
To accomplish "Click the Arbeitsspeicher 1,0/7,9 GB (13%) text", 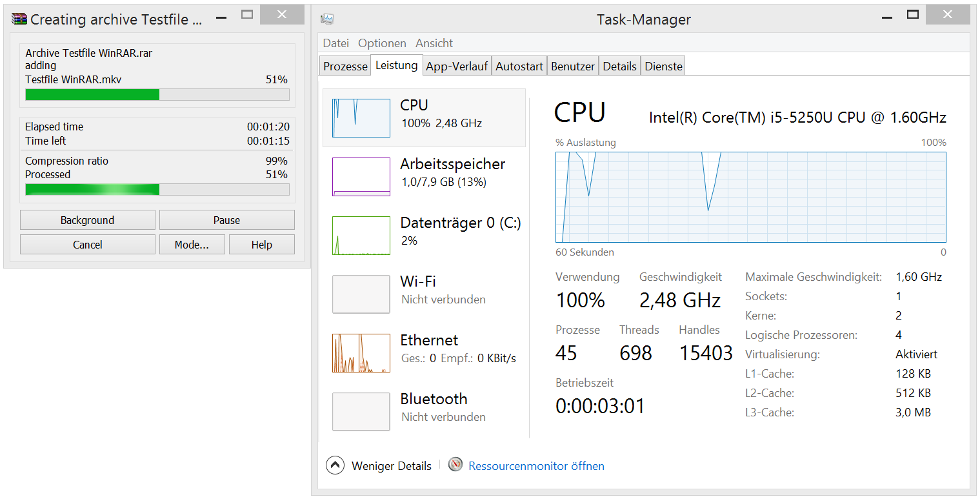I will click(x=444, y=182).
